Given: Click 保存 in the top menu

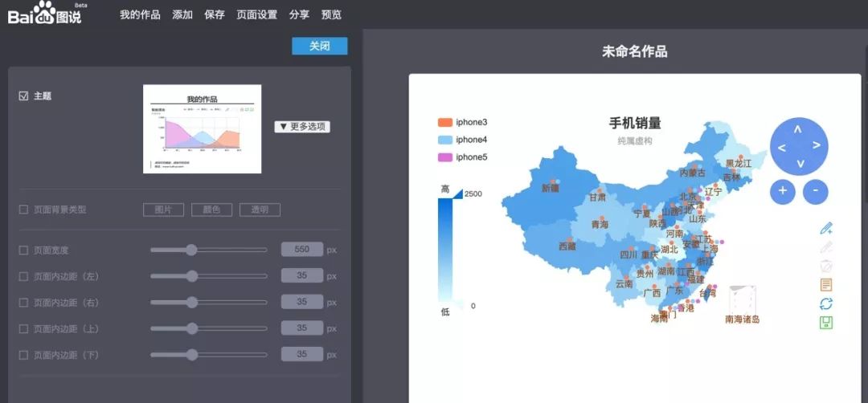Looking at the screenshot, I should pyautogui.click(x=215, y=15).
